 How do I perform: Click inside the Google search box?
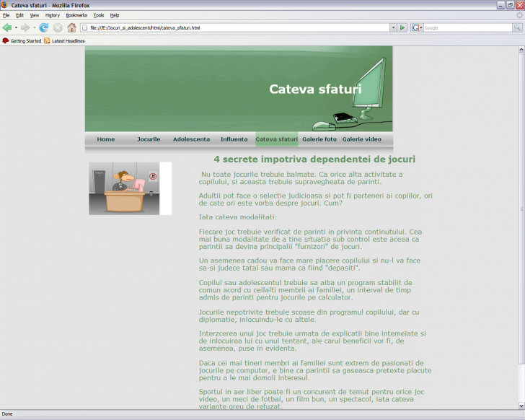coord(468,27)
